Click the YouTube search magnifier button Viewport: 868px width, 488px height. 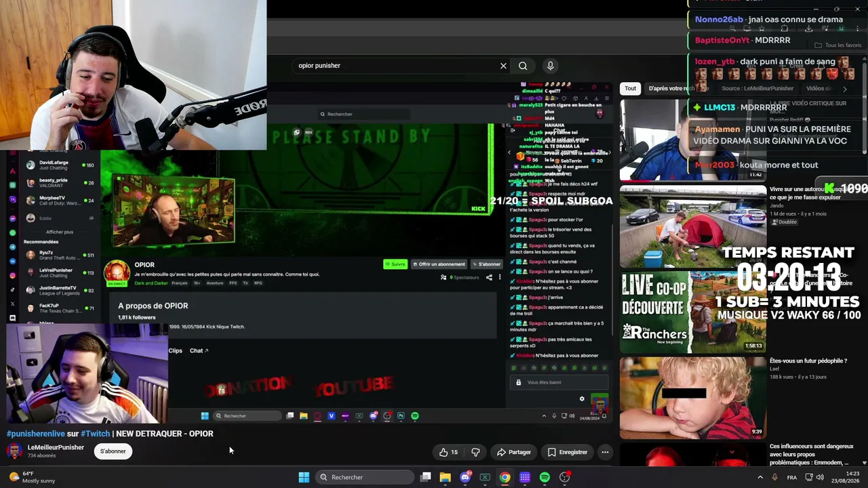click(523, 66)
